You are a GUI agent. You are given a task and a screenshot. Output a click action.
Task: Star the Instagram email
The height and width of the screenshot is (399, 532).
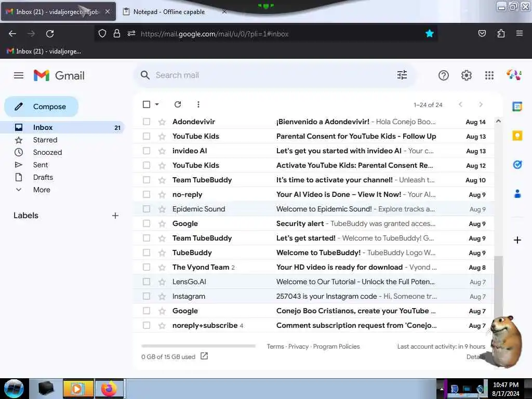pyautogui.click(x=162, y=297)
